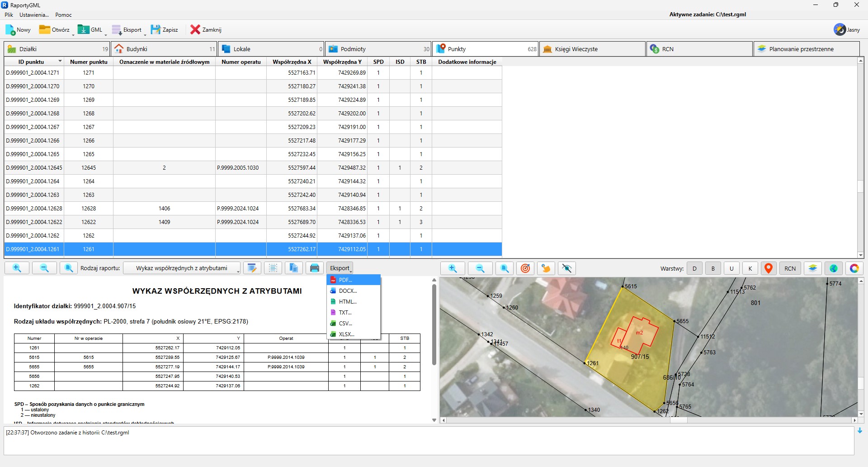Screen dimensions: 868x467
Task: Open the Otwórz dropdown
Action: pyautogui.click(x=73, y=34)
